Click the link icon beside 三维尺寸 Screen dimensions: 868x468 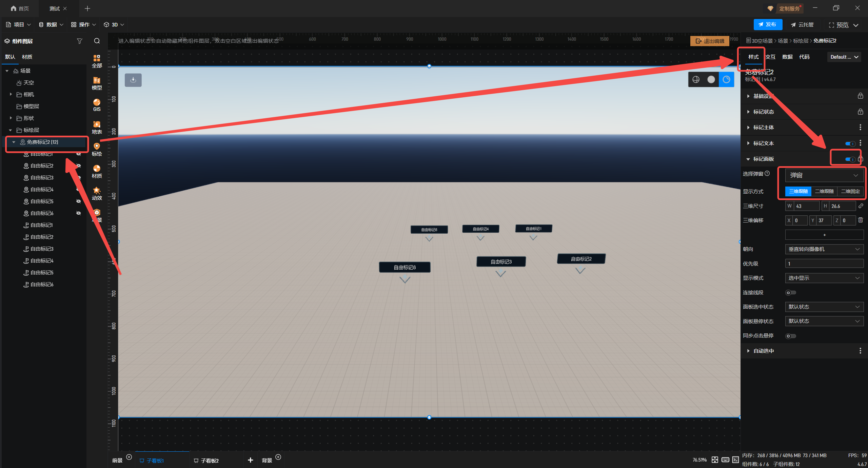point(861,206)
